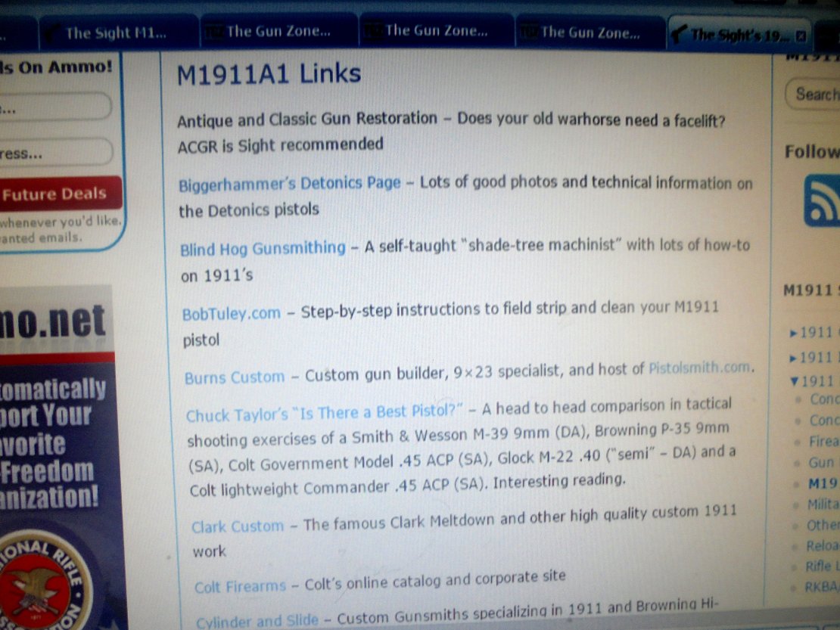Open the second 'The Gun Zone...' tab
This screenshot has width=840, height=630.
click(x=436, y=31)
